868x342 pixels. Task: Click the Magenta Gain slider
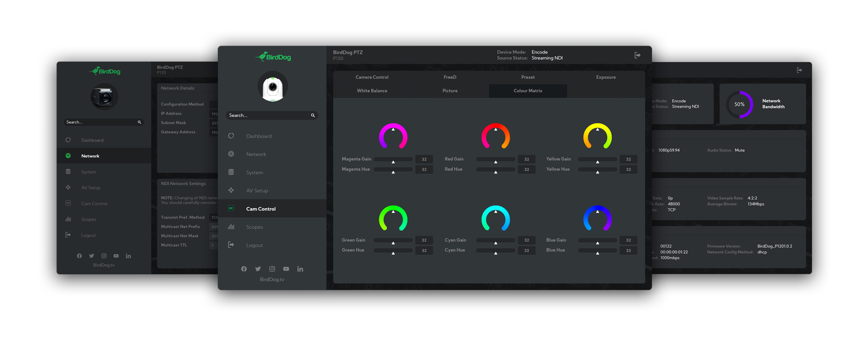[393, 159]
